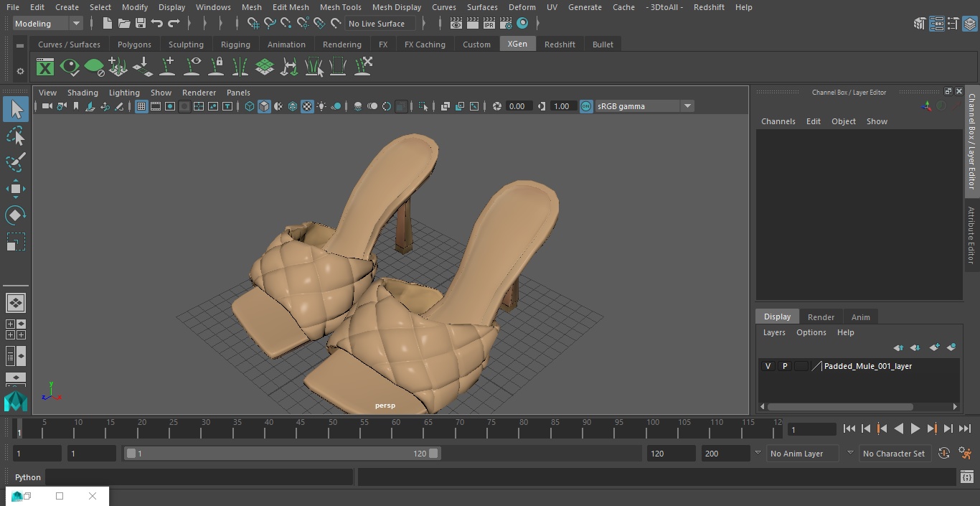Play animation forwards
The width and height of the screenshot is (980, 506).
tap(915, 428)
